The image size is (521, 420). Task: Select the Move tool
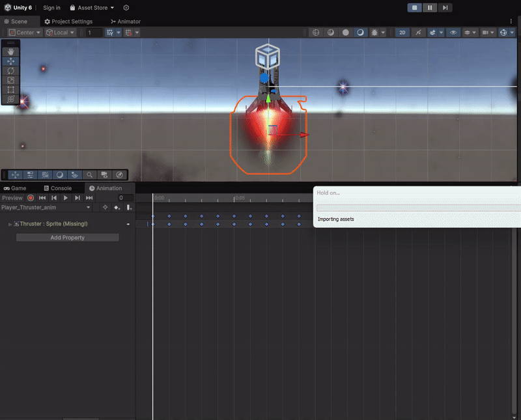coord(10,61)
